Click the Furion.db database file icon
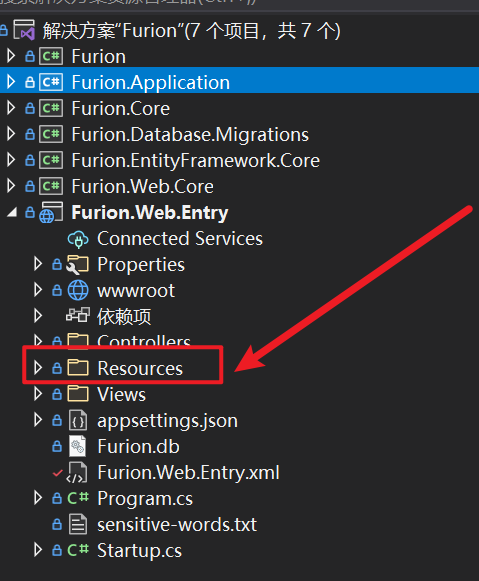Viewport: 479px width, 581px height. tap(78, 446)
